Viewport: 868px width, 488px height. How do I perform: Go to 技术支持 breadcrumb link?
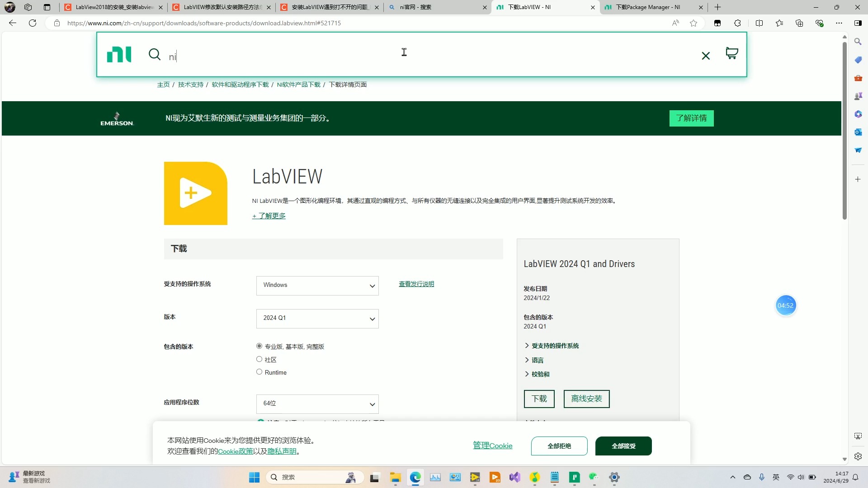click(x=191, y=84)
